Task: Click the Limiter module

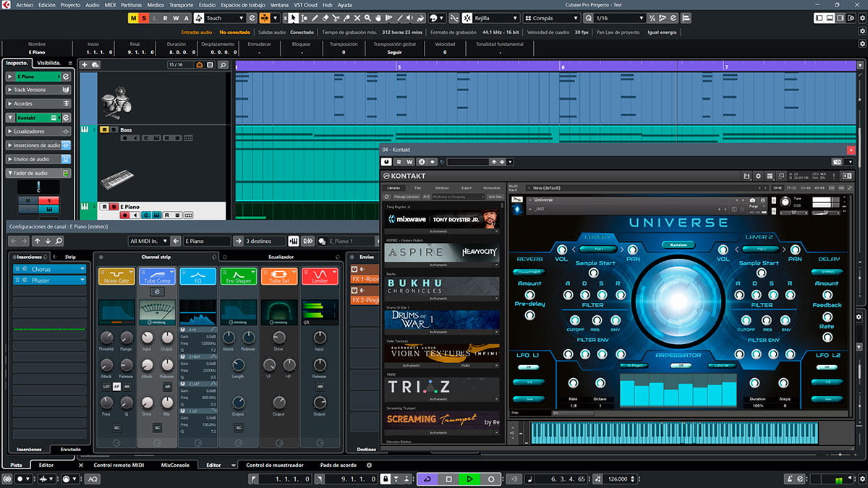Action: 320,276
